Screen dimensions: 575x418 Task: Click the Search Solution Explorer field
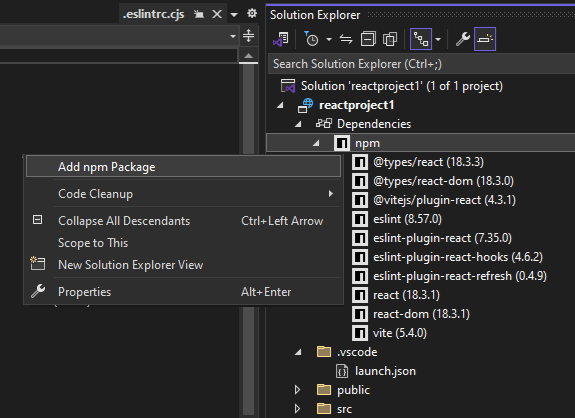pos(422,64)
